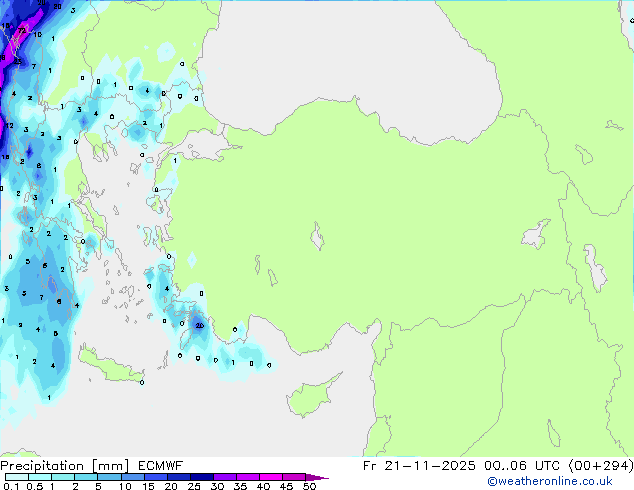This screenshot has height=490, width=634.
Task: Click the 20–25 mm legend swatch
Action: point(179,477)
